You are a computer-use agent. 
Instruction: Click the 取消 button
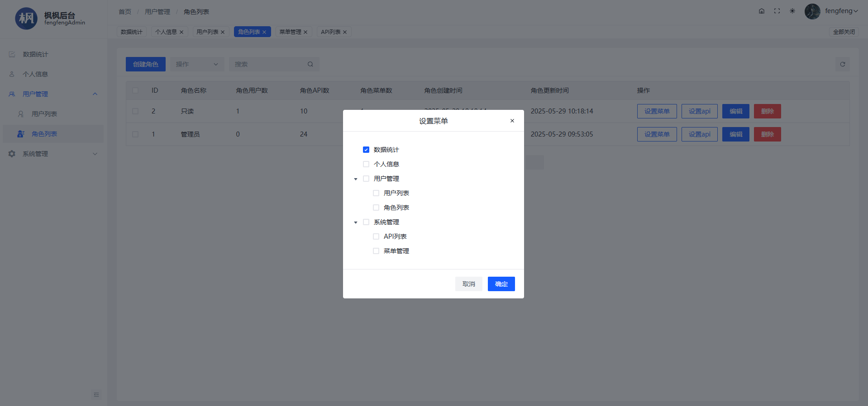468,284
